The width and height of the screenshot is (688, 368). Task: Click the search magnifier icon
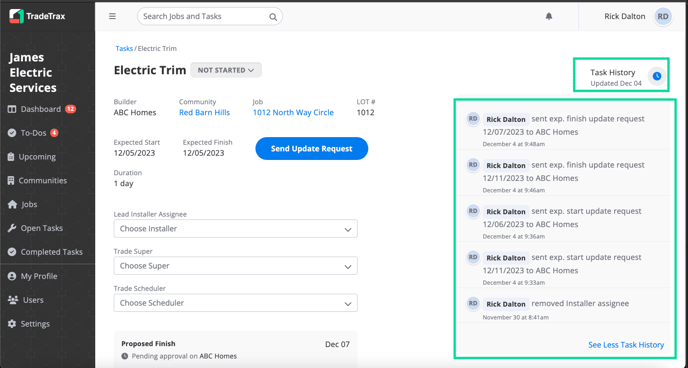click(x=273, y=17)
